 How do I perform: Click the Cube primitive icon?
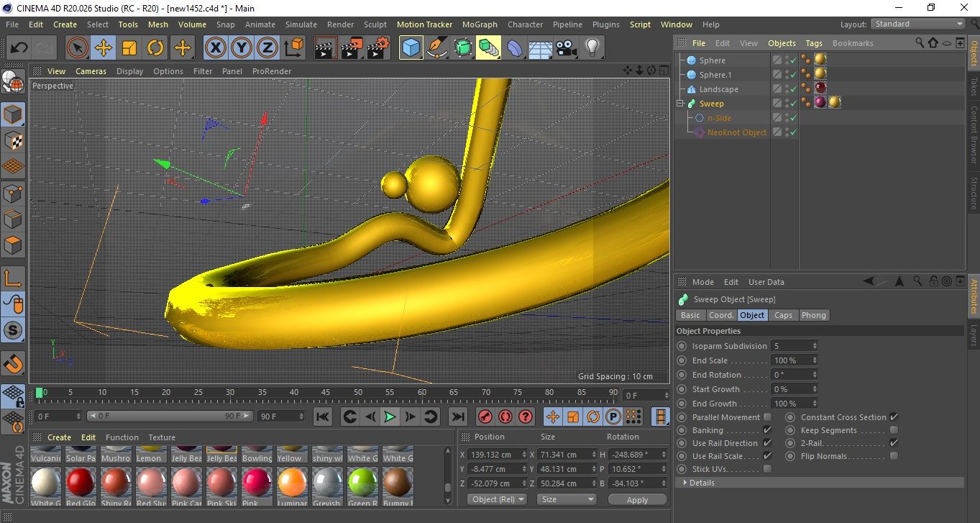[411, 48]
